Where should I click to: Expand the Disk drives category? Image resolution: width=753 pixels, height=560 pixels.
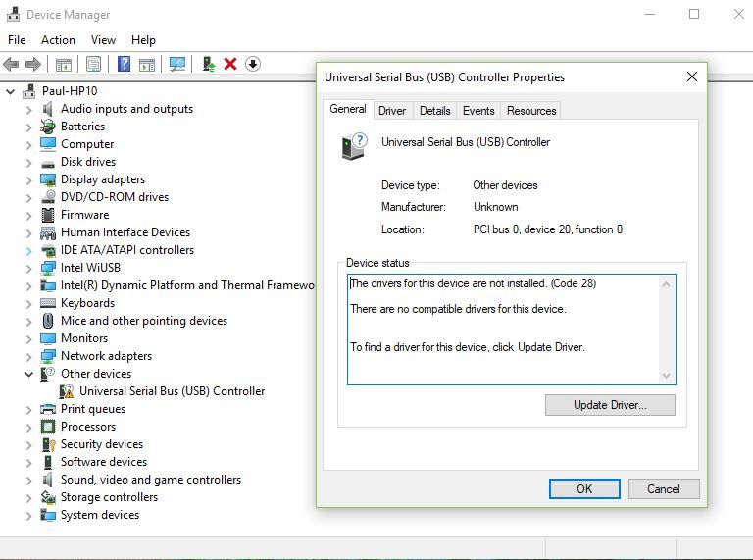coord(28,163)
